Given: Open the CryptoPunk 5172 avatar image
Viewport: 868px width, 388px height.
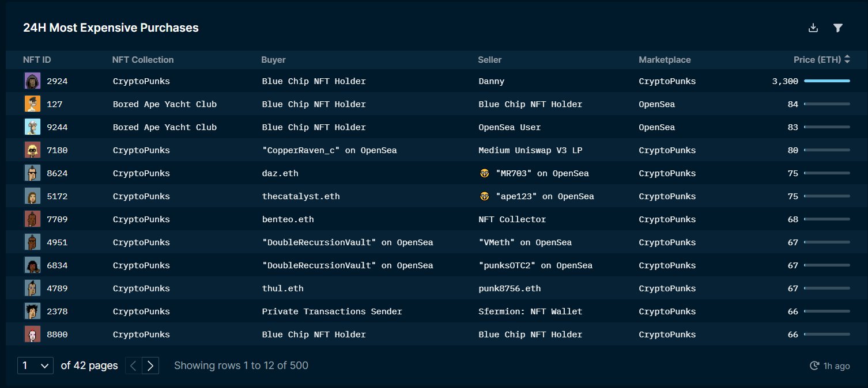Looking at the screenshot, I should tap(32, 196).
